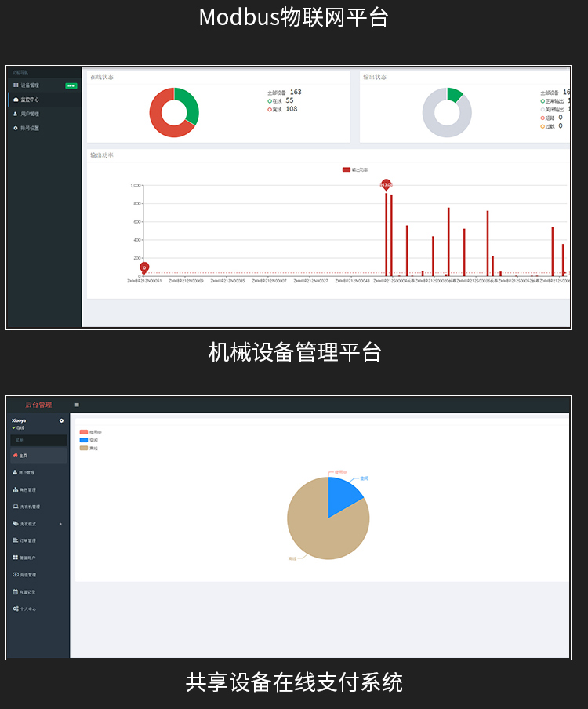This screenshot has width=588, height=709.
Task: Click the red 输出功率 legend label
Action: pyautogui.click(x=359, y=169)
